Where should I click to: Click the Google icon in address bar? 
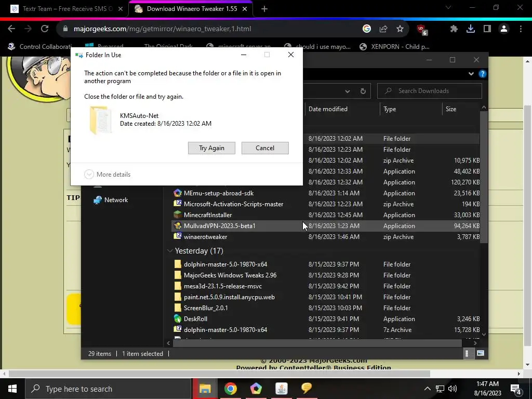(366, 29)
